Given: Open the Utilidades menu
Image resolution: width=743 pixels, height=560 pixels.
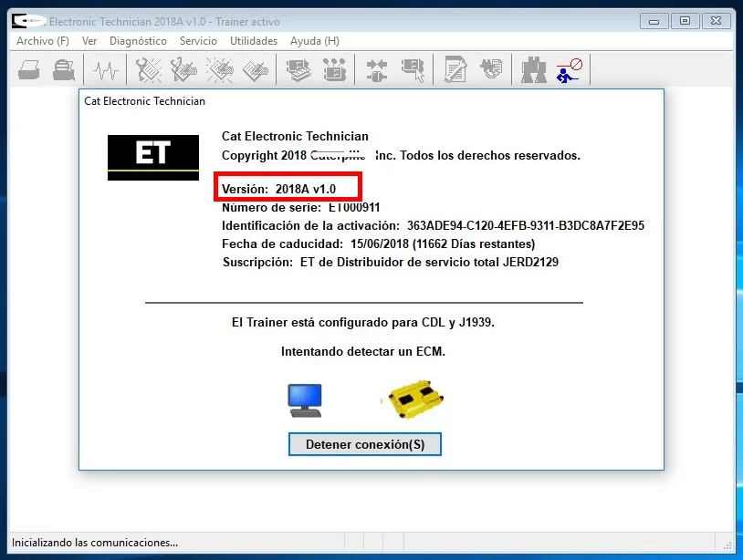Looking at the screenshot, I should [254, 41].
